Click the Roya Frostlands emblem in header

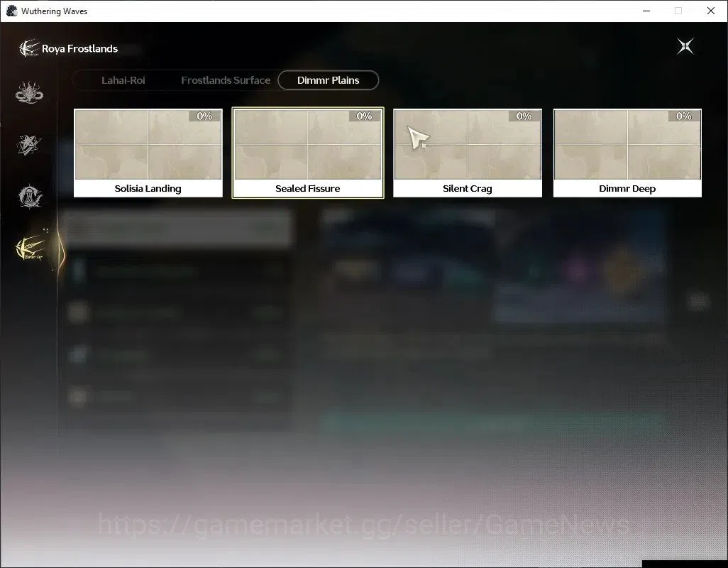(28, 48)
